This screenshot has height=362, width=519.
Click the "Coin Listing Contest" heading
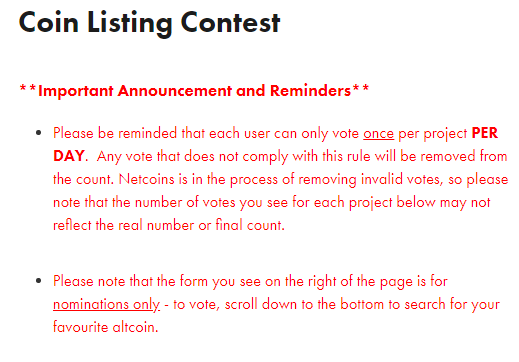(149, 23)
